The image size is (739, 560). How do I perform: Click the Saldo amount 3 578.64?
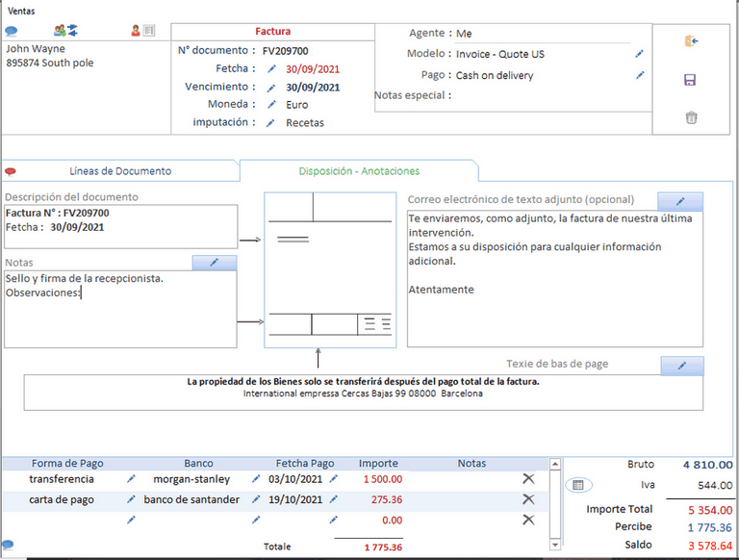point(710,546)
